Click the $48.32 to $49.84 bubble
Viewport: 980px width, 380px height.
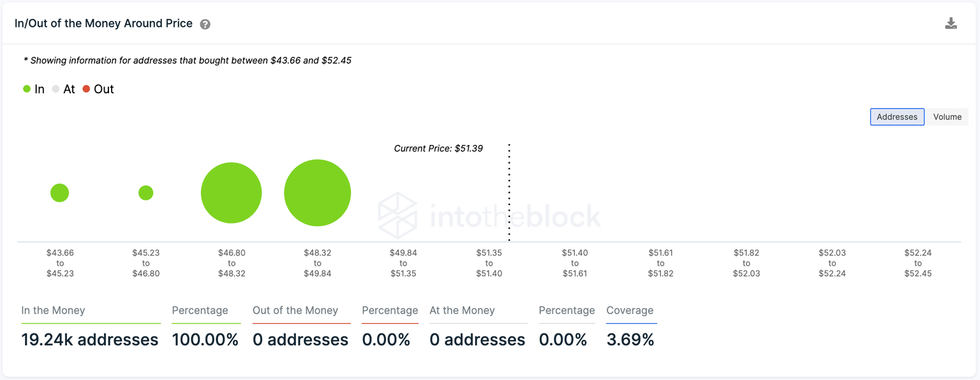point(317,193)
